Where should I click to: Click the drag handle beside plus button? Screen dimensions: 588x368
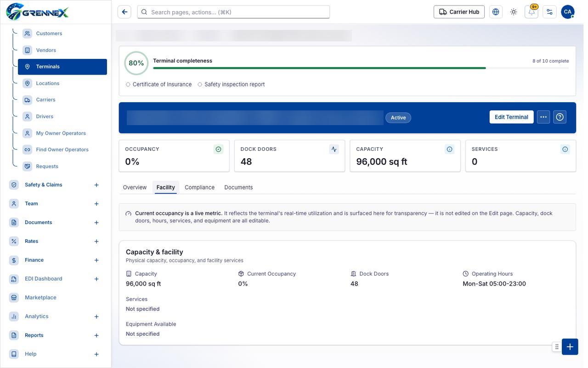pyautogui.click(x=557, y=347)
